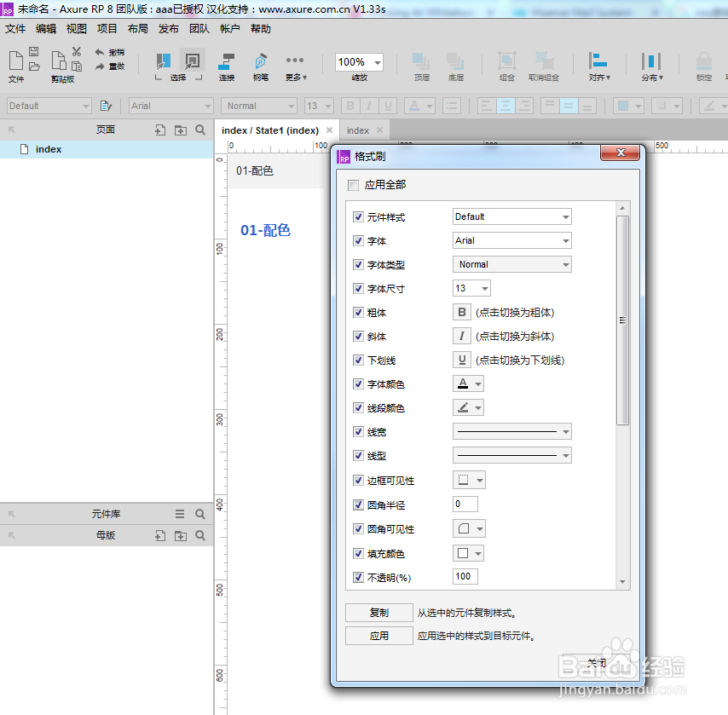Image resolution: width=728 pixels, height=715 pixels.
Task: Uncheck the 元件样式 checkbox
Action: pos(358,216)
